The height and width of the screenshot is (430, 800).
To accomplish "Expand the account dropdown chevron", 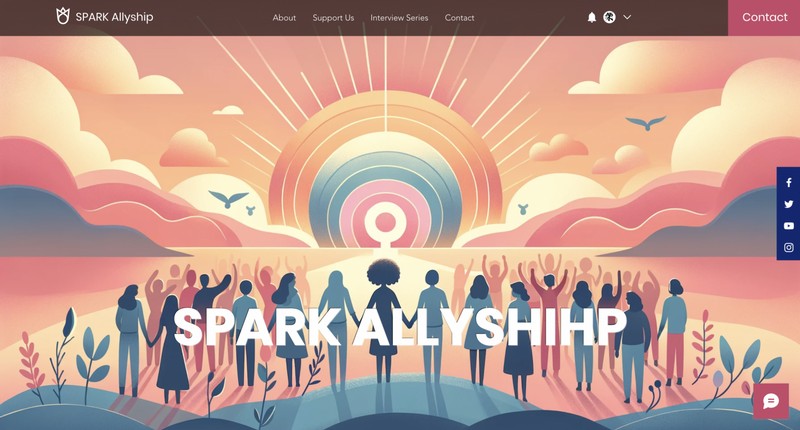I will (627, 17).
